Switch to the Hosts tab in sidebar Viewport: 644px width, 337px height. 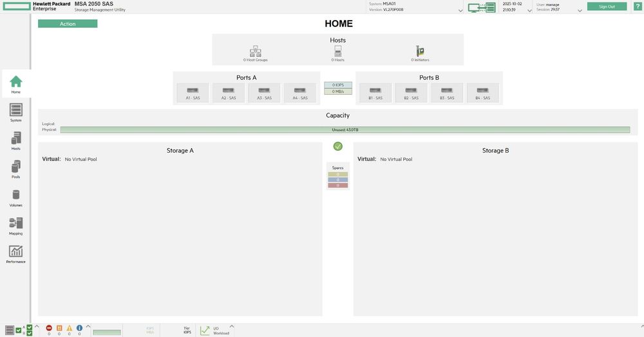pos(15,140)
